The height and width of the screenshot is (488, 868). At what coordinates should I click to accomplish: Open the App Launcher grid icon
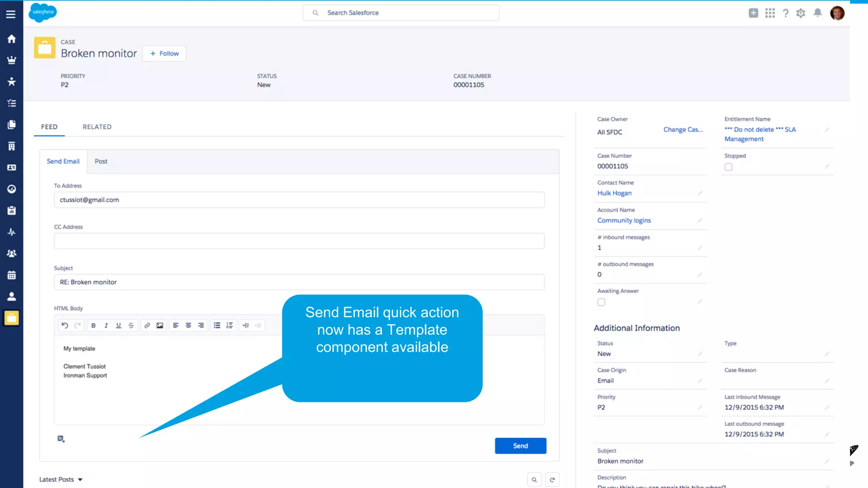click(770, 13)
